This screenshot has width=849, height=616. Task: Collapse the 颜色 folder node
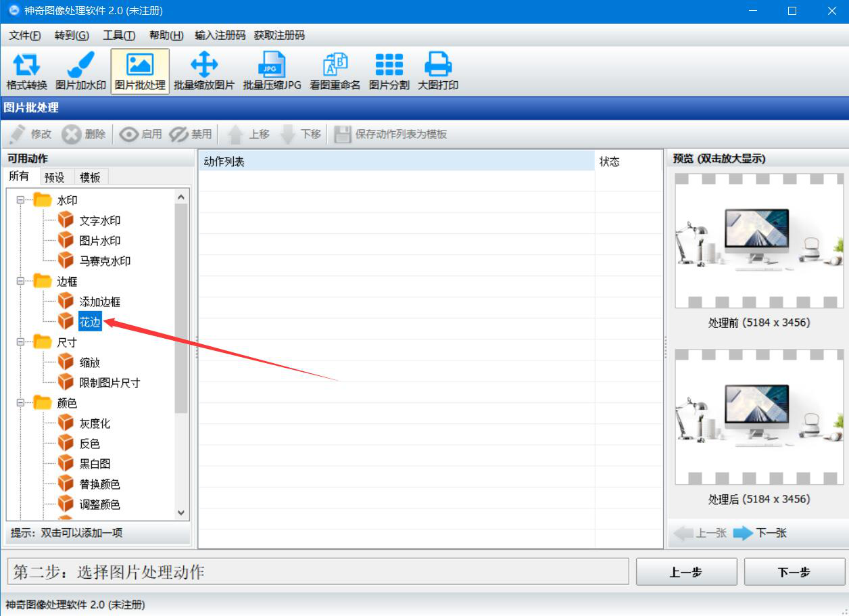pos(21,403)
